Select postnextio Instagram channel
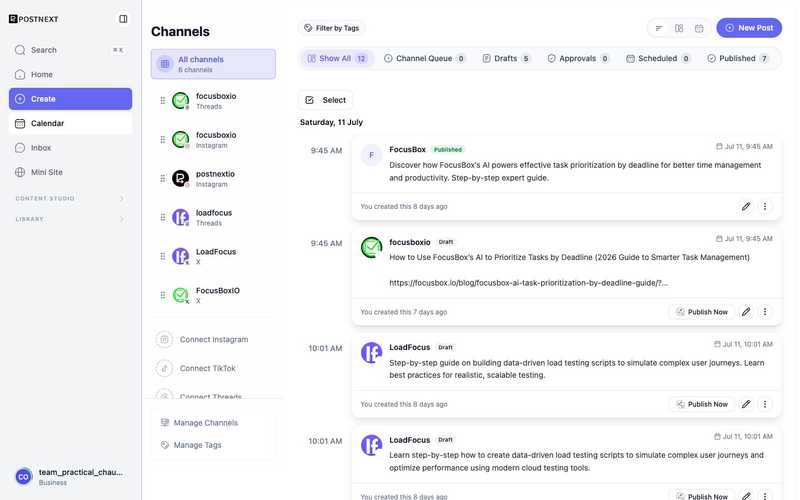The height and width of the screenshot is (500, 800). pyautogui.click(x=213, y=179)
